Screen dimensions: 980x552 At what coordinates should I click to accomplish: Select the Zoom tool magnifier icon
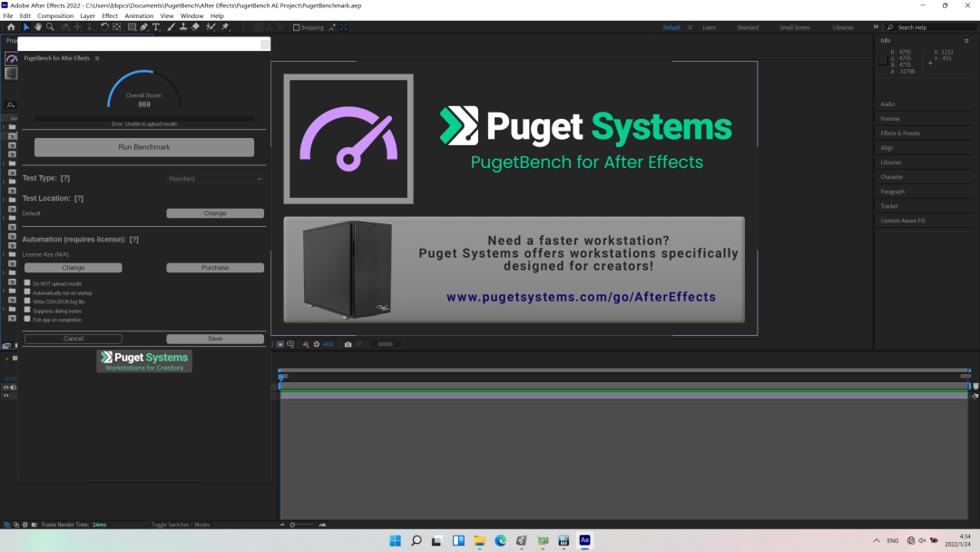click(x=50, y=27)
